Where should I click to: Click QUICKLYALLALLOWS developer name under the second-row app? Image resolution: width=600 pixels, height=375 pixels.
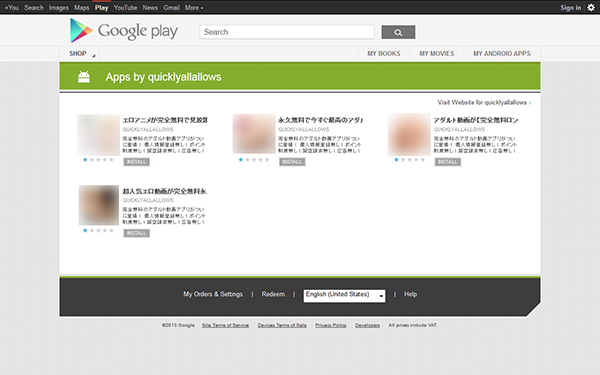148,200
